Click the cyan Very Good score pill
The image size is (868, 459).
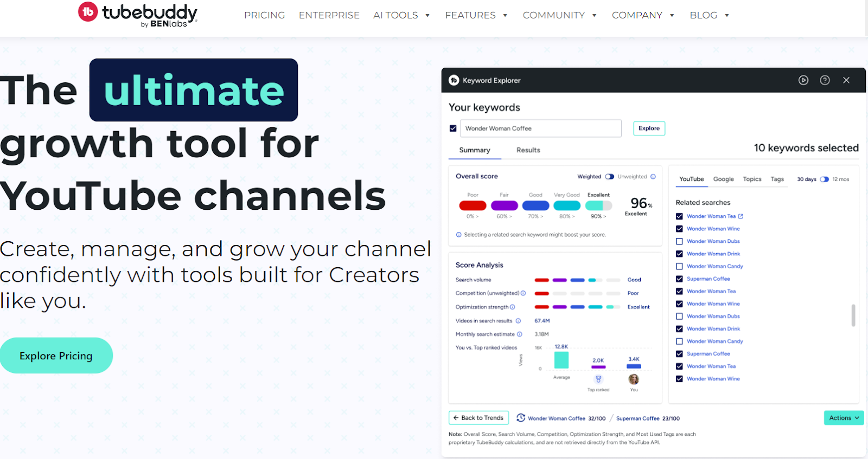point(567,205)
